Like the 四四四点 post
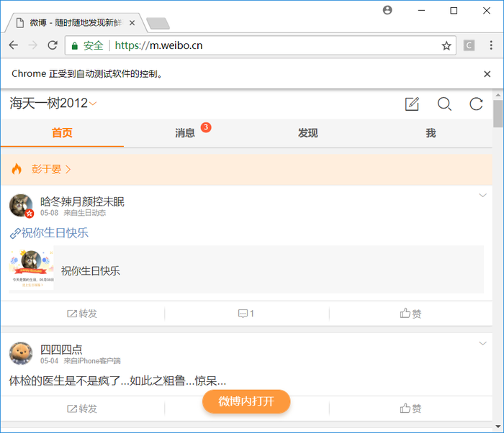The height and width of the screenshot is (433, 504). pyautogui.click(x=410, y=409)
